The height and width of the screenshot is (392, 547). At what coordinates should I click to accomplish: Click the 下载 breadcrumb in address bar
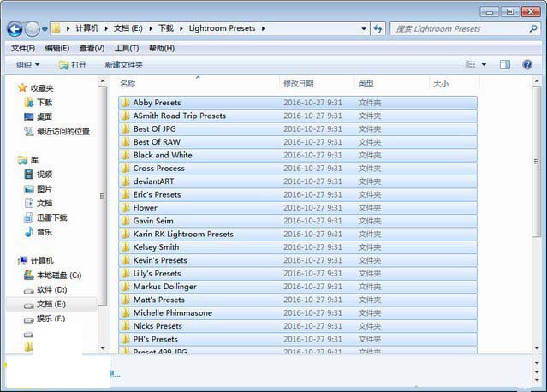(x=166, y=28)
